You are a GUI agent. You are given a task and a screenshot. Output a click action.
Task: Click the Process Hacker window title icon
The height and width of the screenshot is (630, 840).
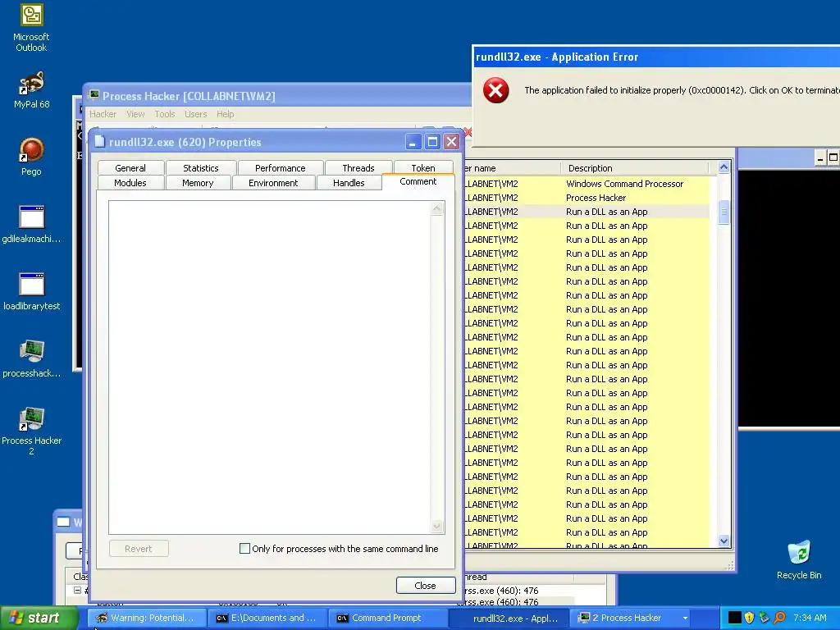tap(94, 95)
